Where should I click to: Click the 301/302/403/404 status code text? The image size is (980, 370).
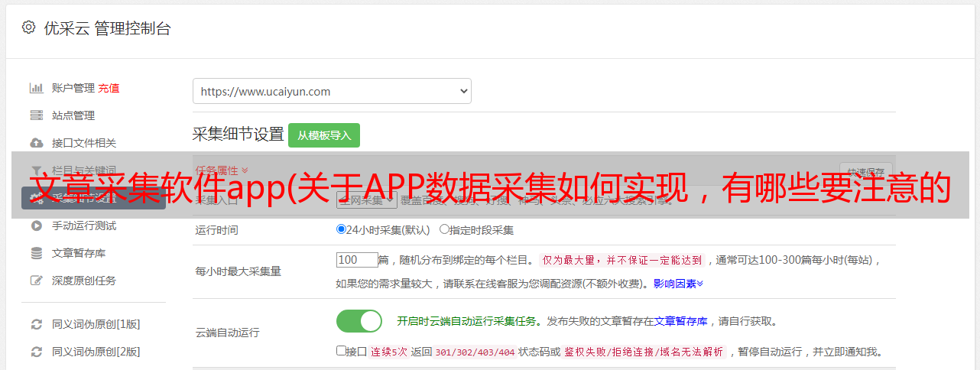click(474, 352)
